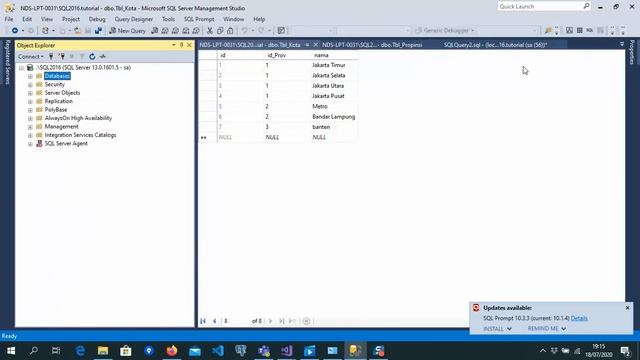Screen dimensions: 640x360
Task: Open the Tools menu
Action: 168,19
